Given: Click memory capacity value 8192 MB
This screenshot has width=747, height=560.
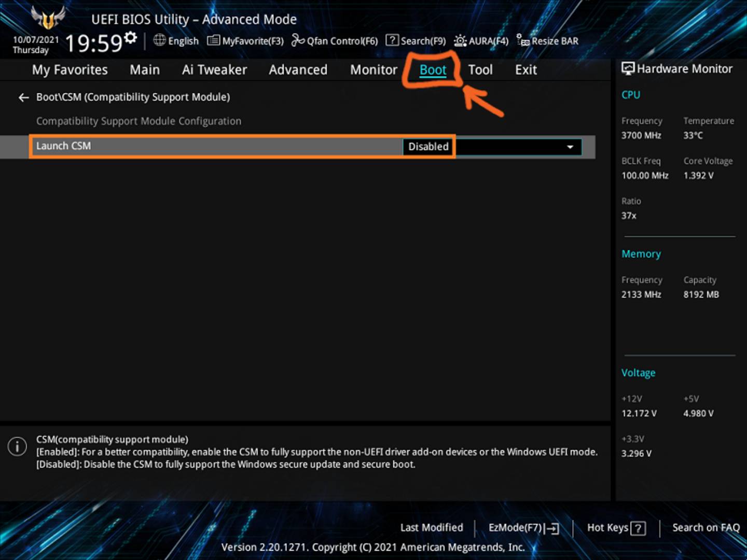Looking at the screenshot, I should coord(701,295).
